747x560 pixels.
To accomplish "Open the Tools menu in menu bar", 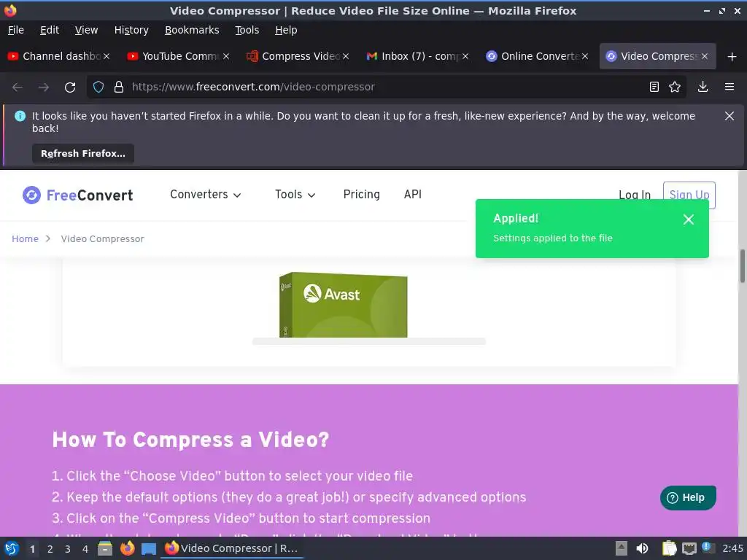I will point(247,30).
